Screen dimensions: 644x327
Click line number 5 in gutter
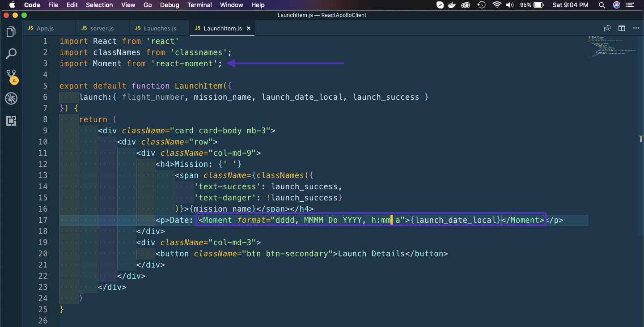tap(45, 86)
